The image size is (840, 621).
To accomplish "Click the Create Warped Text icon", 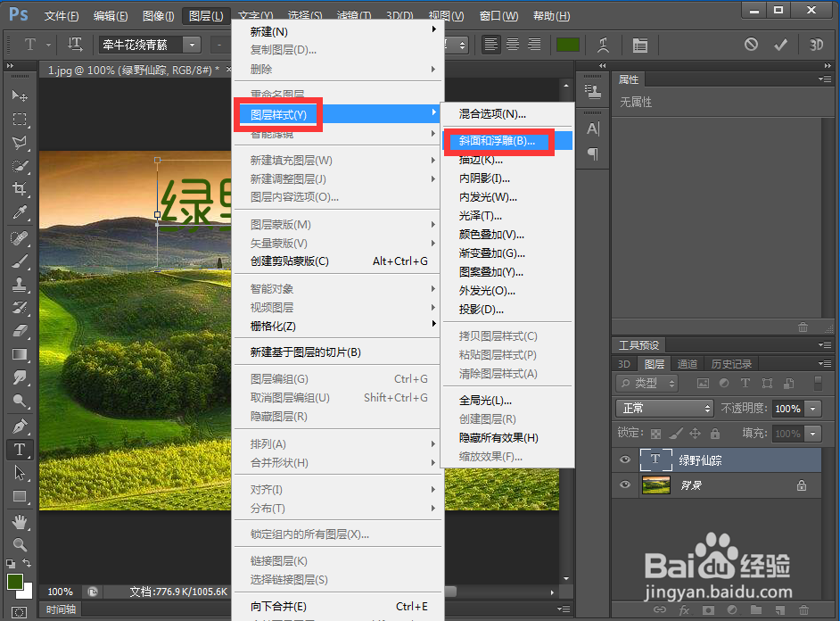I will coord(605,43).
